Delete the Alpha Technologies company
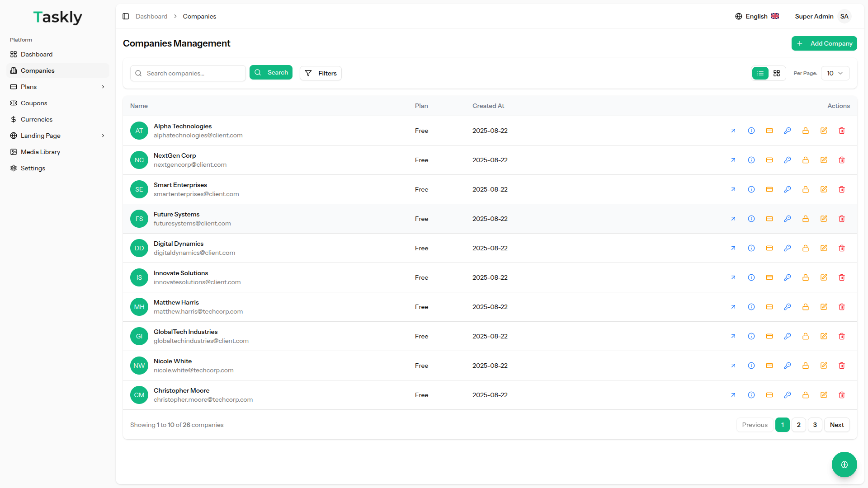 click(x=841, y=131)
